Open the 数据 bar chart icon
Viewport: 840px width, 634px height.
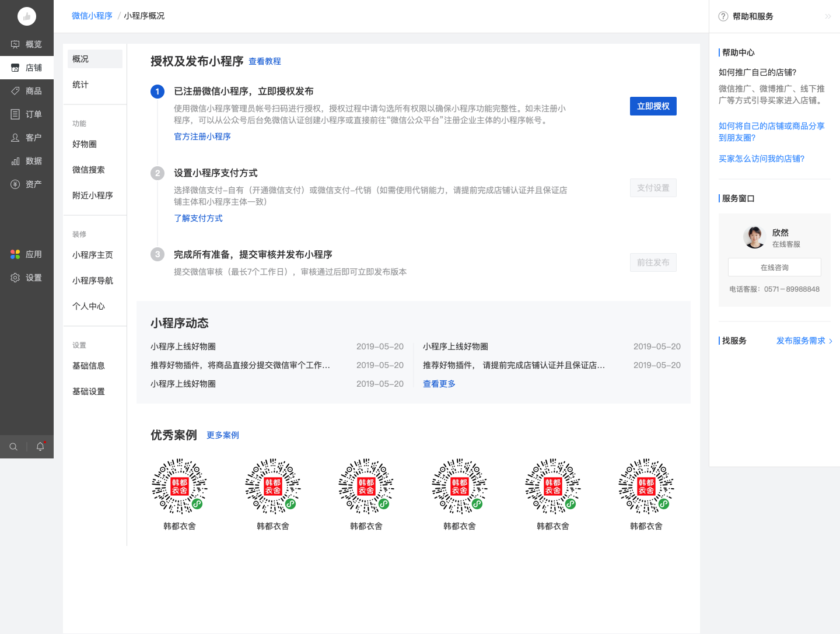(x=15, y=161)
